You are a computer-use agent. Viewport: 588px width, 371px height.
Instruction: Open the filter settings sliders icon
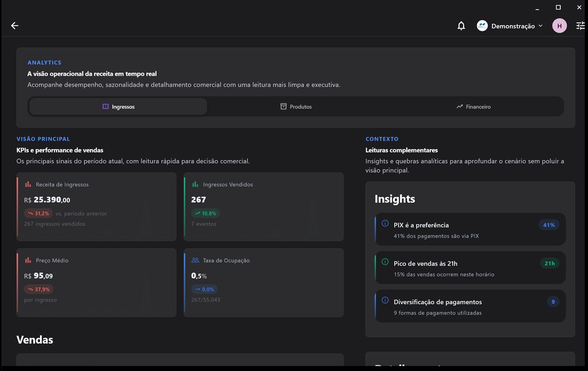coord(580,26)
